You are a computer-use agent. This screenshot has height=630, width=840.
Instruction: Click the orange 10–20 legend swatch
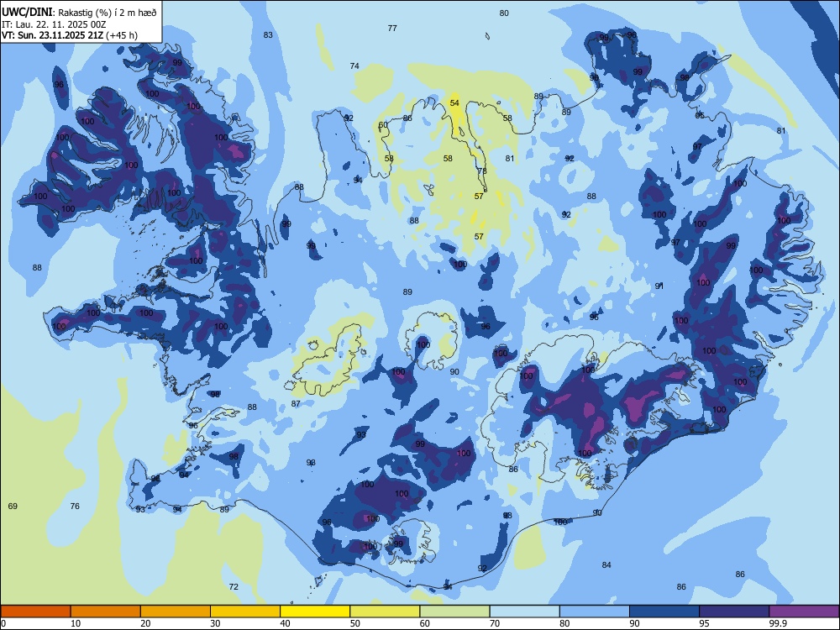coord(106,612)
